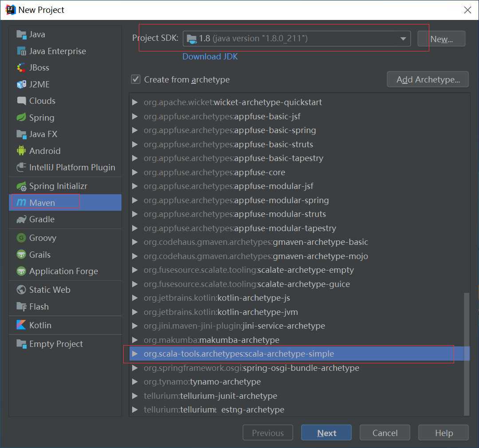The width and height of the screenshot is (479, 448).
Task: Select Kotlin project type label
Action: pyautogui.click(x=40, y=325)
